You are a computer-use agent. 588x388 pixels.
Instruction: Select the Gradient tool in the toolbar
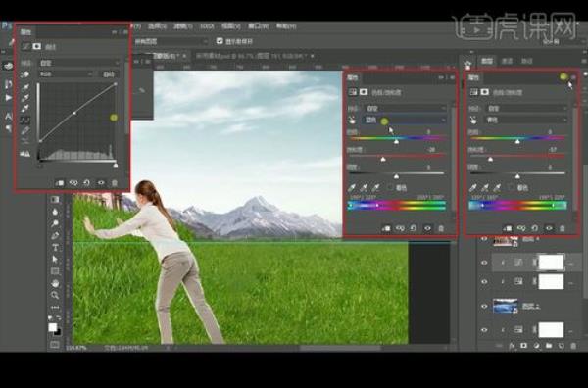click(x=55, y=200)
